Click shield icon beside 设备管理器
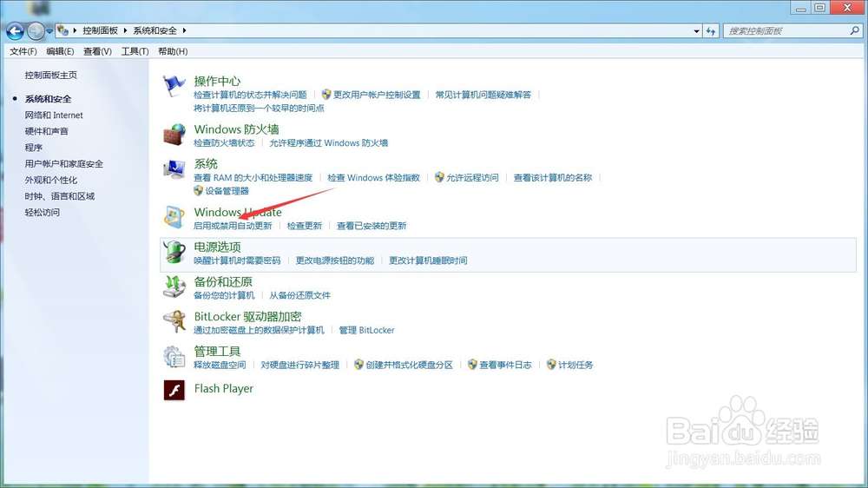The width and height of the screenshot is (868, 488). click(x=198, y=190)
